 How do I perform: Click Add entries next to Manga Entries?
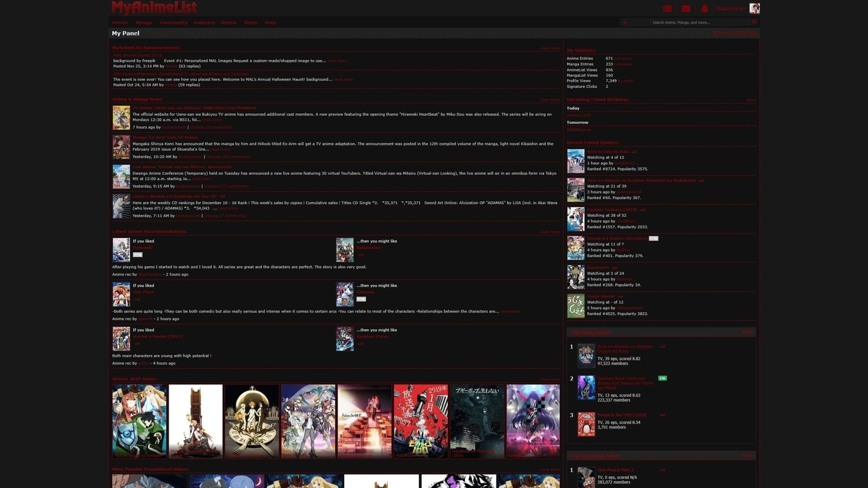(x=623, y=64)
